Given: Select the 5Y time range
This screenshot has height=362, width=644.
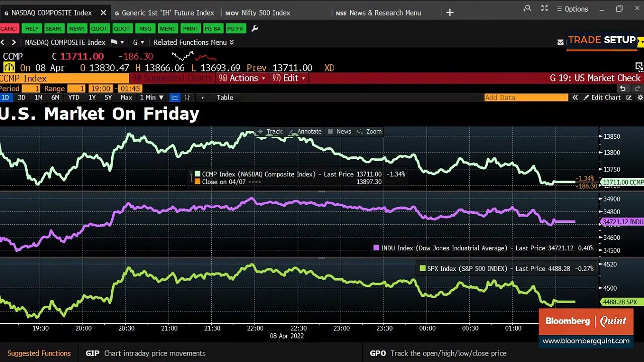Looking at the screenshot, I should pyautogui.click(x=108, y=98).
